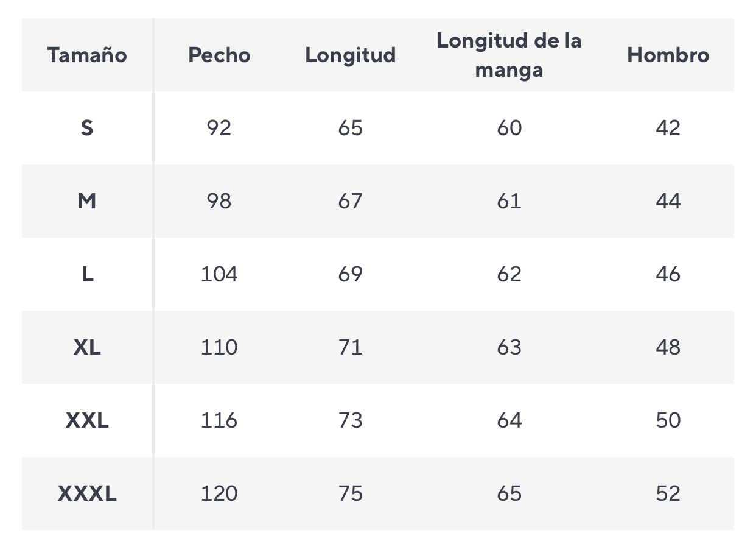Click length value 71 in XL row
This screenshot has height=541, width=756.
(x=351, y=347)
